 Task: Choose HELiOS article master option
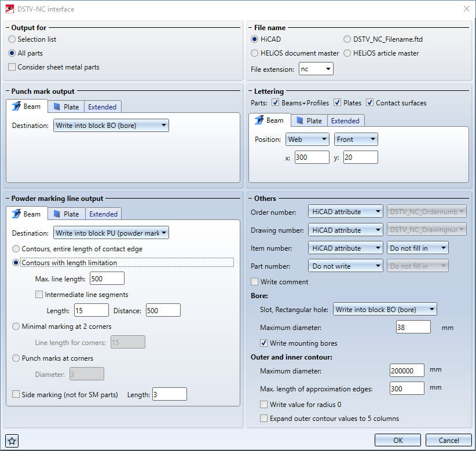click(347, 53)
